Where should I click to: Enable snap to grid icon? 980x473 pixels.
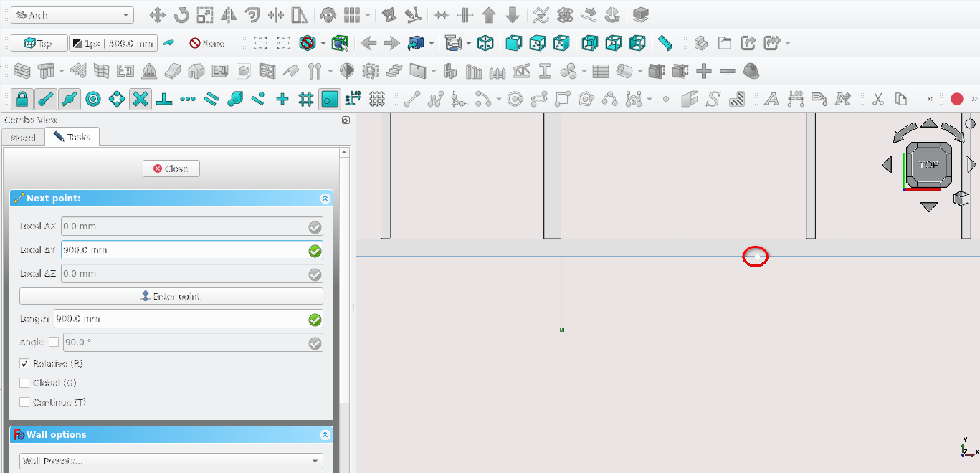(306, 99)
